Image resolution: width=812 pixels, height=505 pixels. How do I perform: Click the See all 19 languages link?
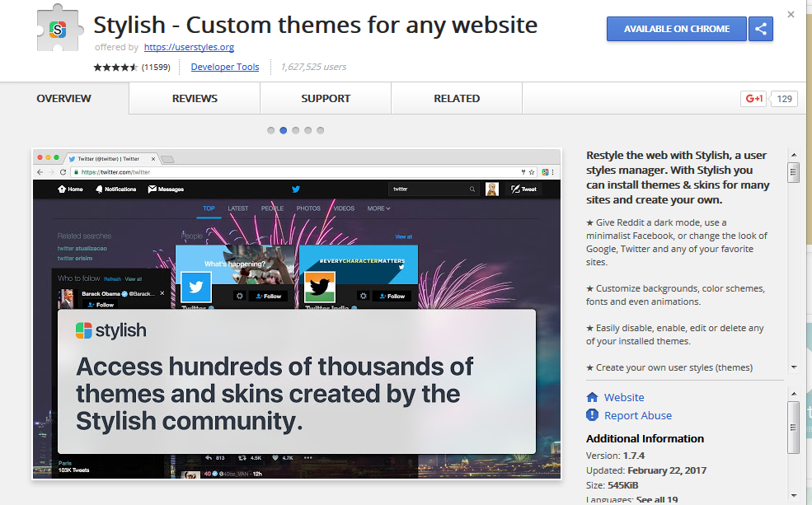coord(657,500)
